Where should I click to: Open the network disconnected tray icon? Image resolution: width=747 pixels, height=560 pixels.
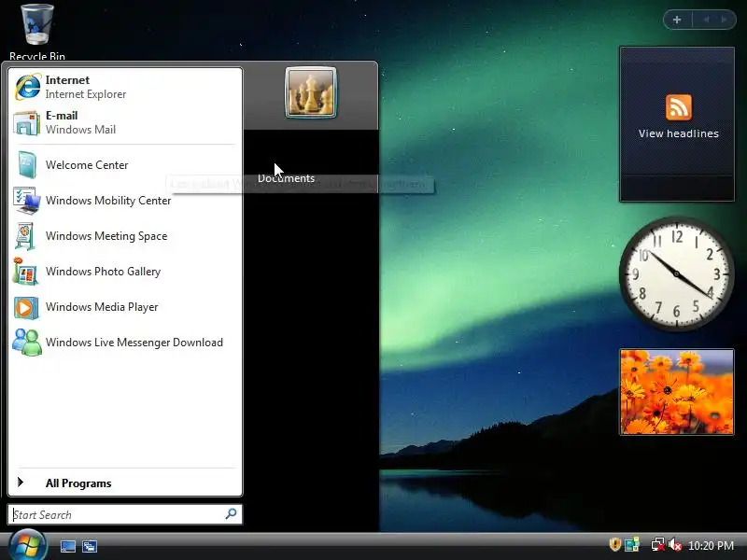[x=657, y=544]
